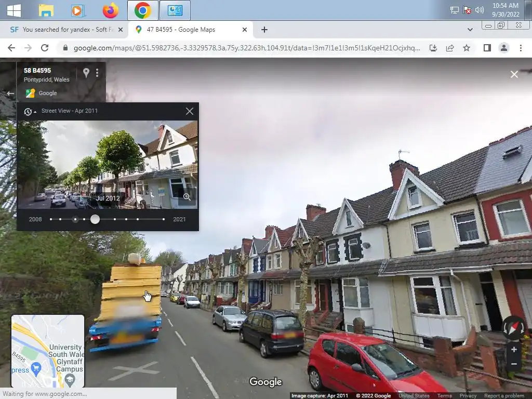532x399 pixels.
Task: Open Chrome's three-dot menu
Action: point(521,48)
